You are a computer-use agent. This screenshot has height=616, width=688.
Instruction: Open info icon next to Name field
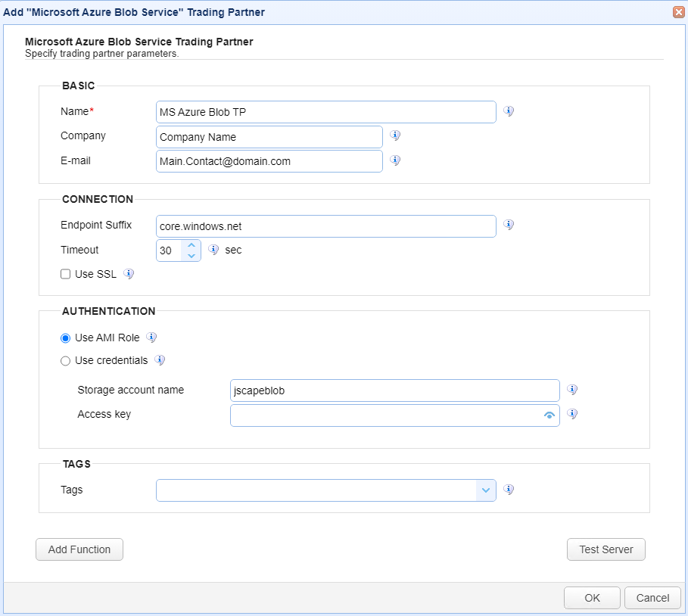click(x=509, y=111)
